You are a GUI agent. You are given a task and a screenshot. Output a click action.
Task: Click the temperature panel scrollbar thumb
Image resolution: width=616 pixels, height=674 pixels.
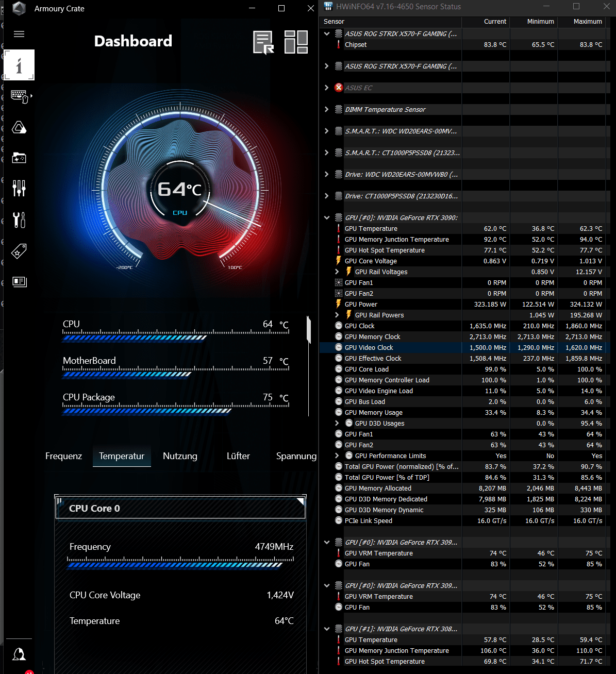click(x=309, y=330)
